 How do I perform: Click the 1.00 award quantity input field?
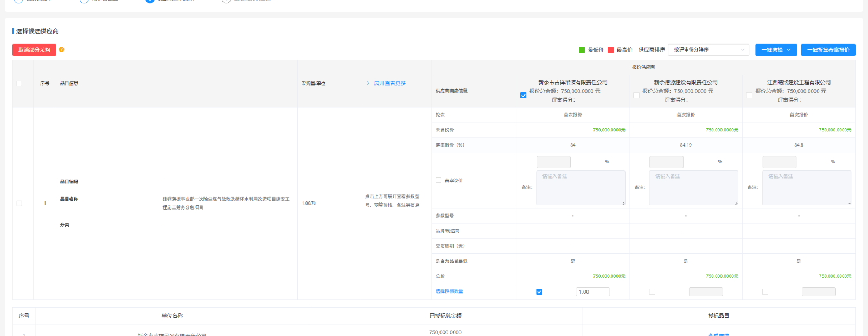pos(592,292)
